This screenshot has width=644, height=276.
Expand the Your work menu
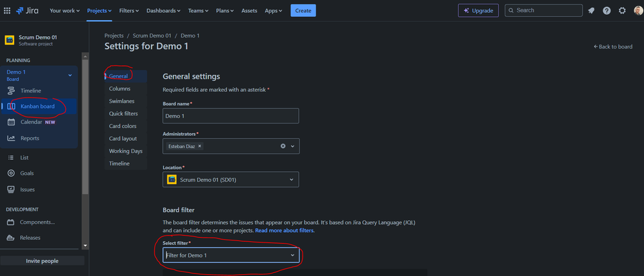click(x=65, y=11)
